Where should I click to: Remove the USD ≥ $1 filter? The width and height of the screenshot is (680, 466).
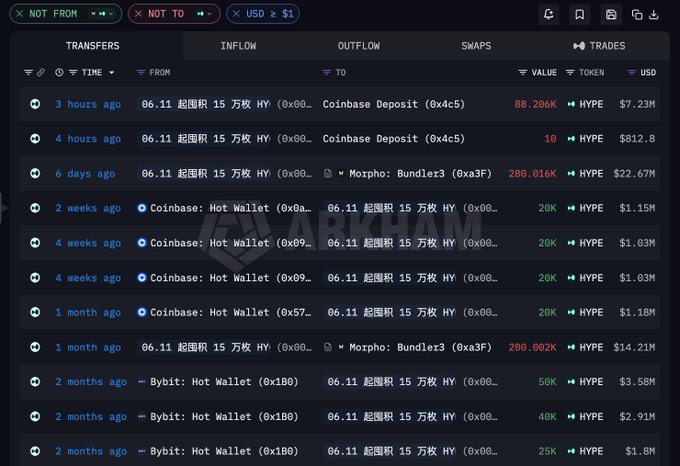236,14
